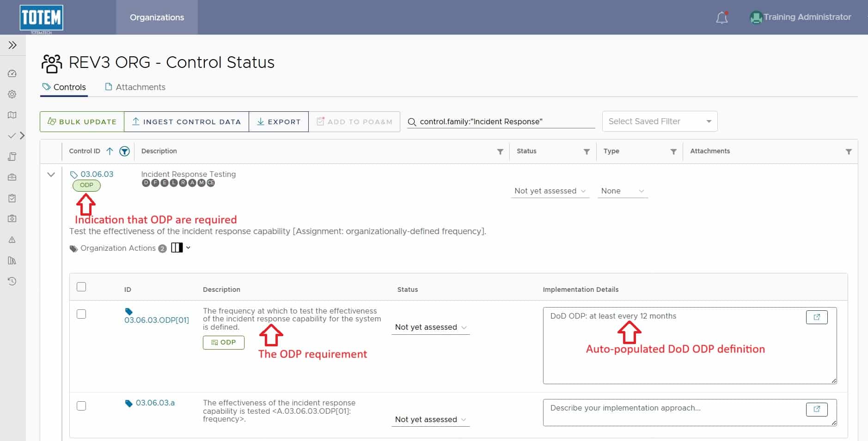Open the Select Saved Filter dropdown
Viewport: 868px width, 441px height.
click(x=660, y=121)
